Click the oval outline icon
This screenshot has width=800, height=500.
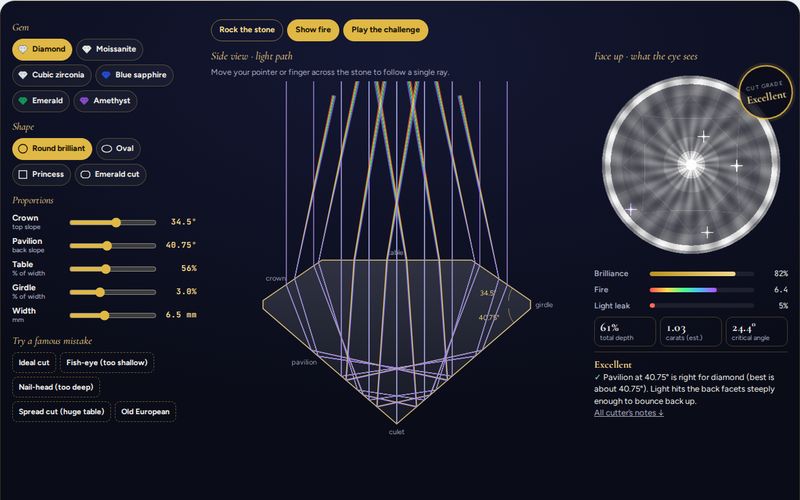click(107, 148)
